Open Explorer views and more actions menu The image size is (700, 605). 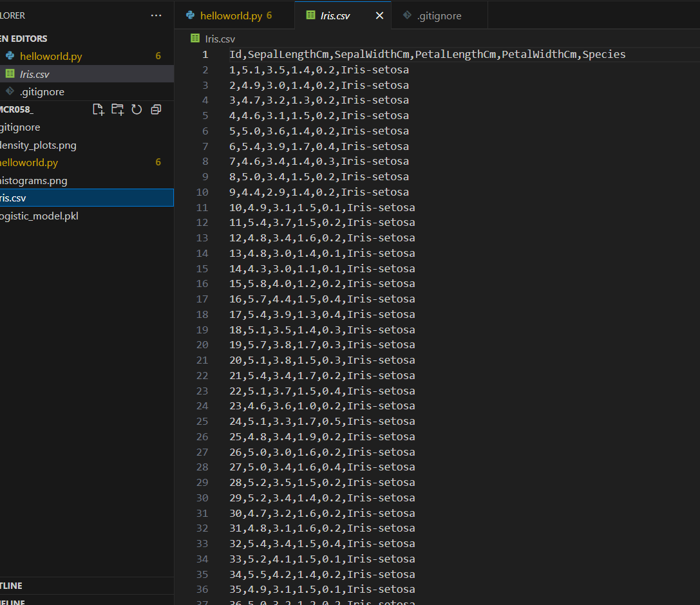tap(156, 15)
